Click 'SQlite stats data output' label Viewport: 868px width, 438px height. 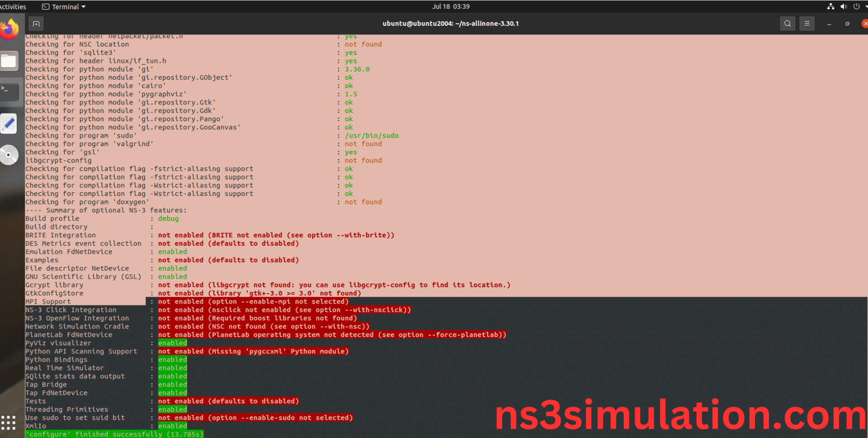coord(75,376)
